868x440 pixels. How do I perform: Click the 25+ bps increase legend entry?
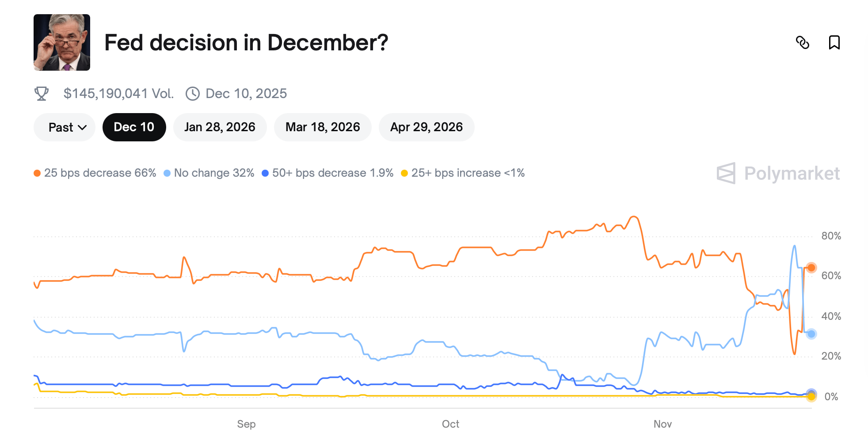click(463, 173)
